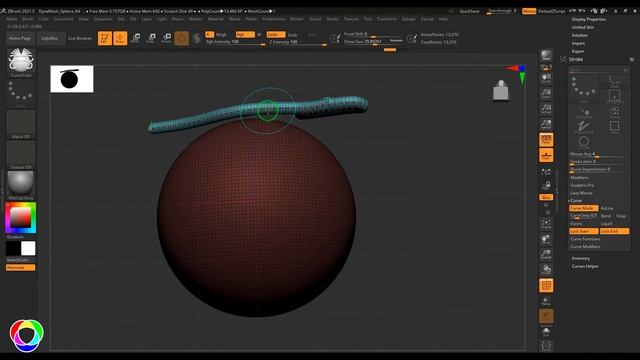The image size is (640, 360).
Task: Click the Zoom canvas icon
Action: pyautogui.click(x=546, y=93)
